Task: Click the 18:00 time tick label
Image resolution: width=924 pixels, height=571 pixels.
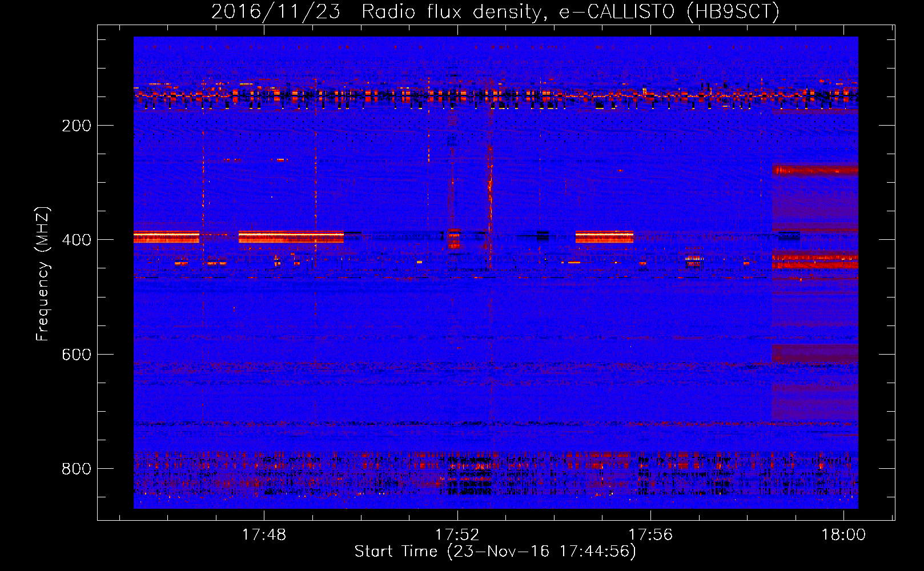Action: tap(843, 535)
